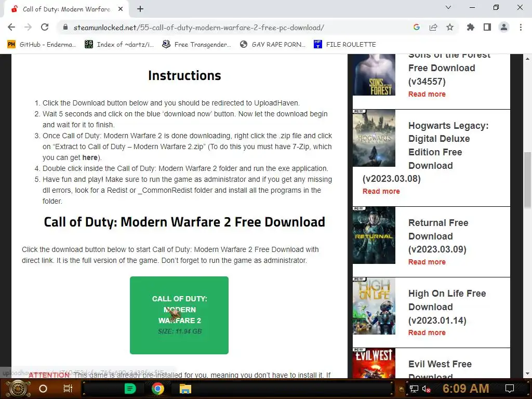
Task: Click the address bar URL field
Action: (198, 28)
